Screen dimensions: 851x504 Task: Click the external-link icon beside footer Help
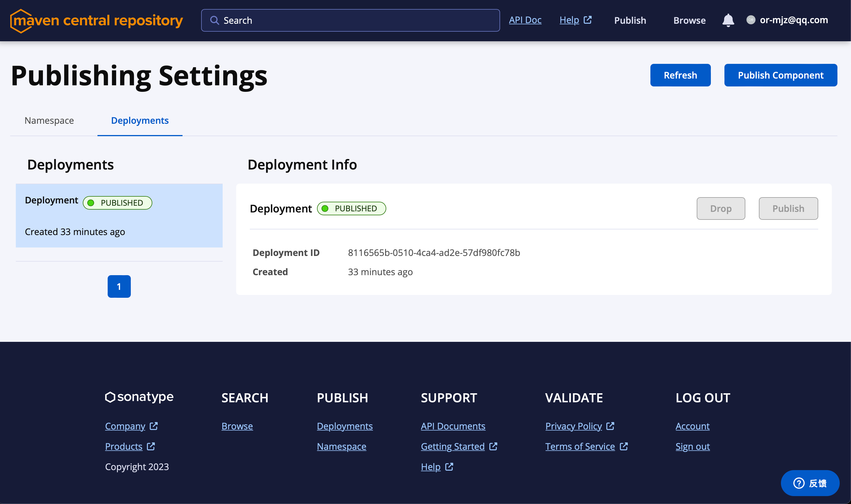(449, 467)
